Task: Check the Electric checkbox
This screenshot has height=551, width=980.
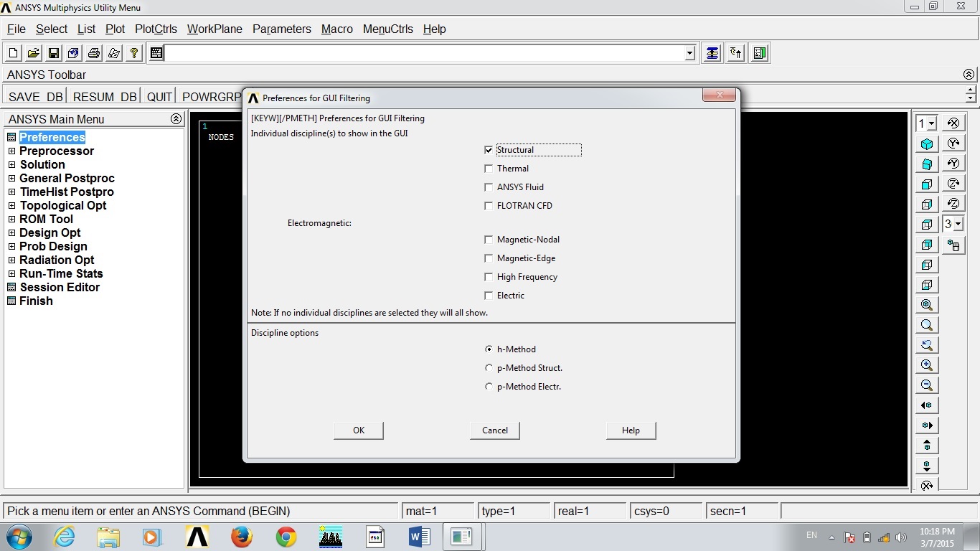Action: tap(489, 296)
